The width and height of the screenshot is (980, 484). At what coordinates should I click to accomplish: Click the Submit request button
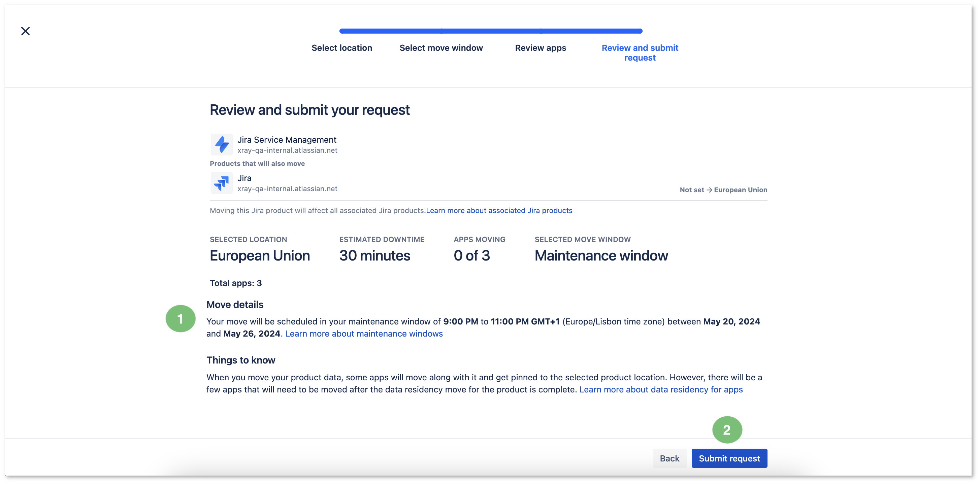[729, 458]
